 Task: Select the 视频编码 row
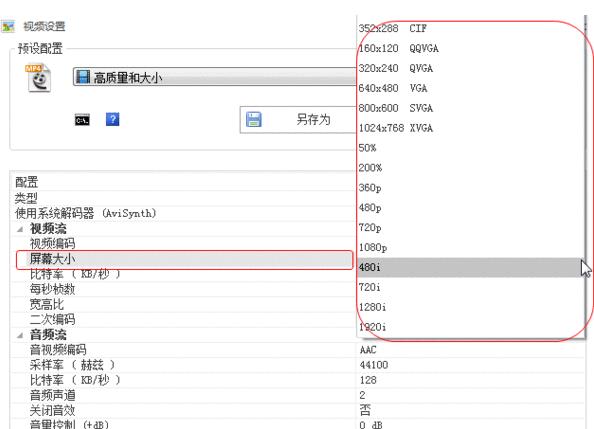(184, 244)
